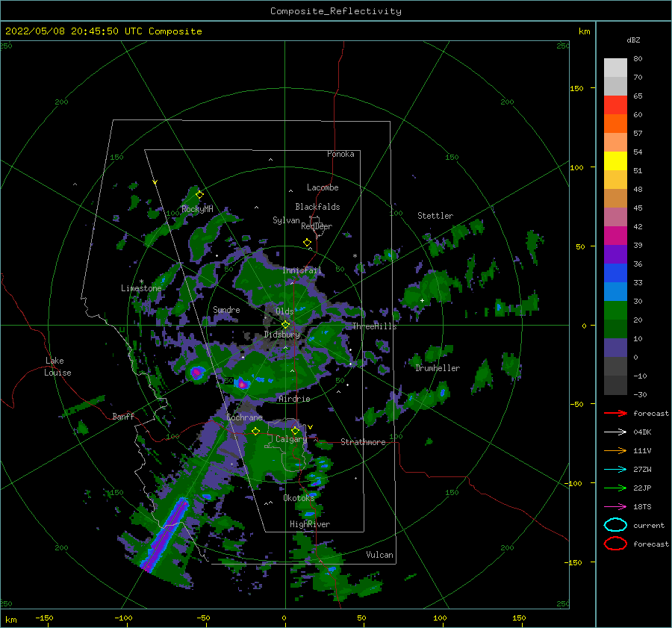The image size is (672, 628).
Task: Click the cyan 27ZW arrow icon
Action: (x=615, y=470)
